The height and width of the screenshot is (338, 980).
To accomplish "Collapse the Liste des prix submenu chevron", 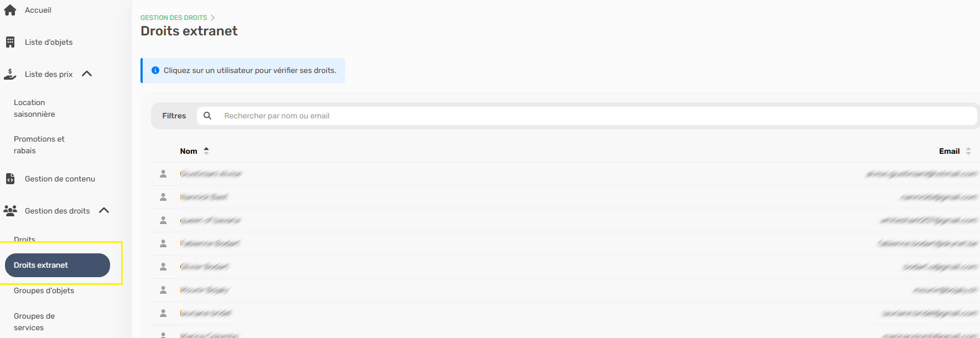I will click(87, 74).
